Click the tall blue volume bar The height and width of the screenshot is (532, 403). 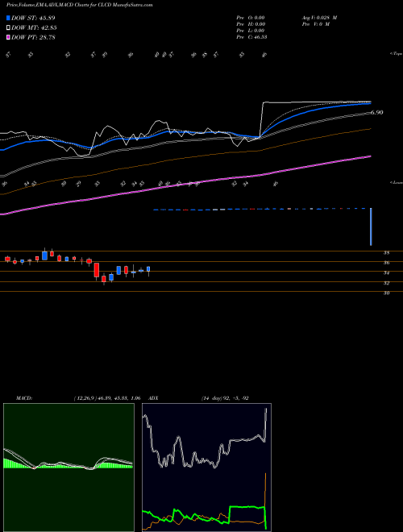click(x=371, y=227)
